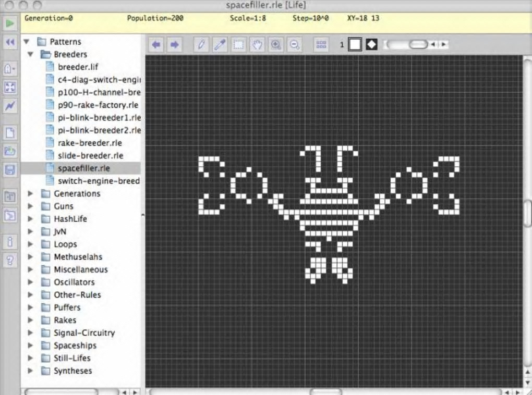This screenshot has width=532, height=395.
Task: Click the viewport vertical scrollbar thumb
Action: tap(527, 214)
